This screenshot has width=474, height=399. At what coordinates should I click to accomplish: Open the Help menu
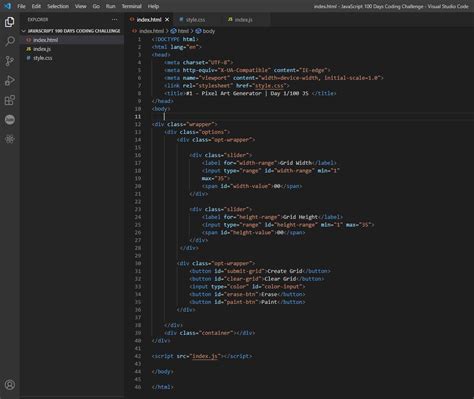[x=153, y=6]
